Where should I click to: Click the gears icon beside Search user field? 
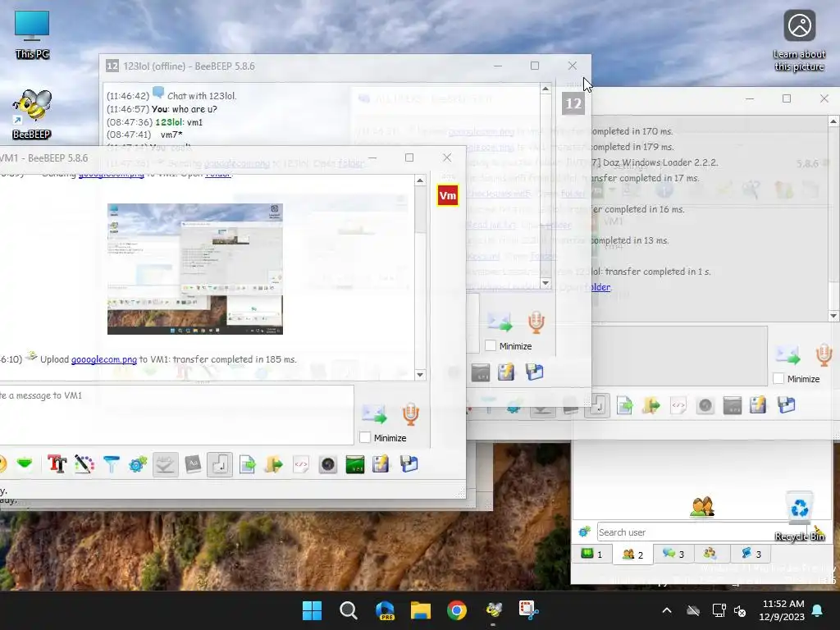click(584, 532)
